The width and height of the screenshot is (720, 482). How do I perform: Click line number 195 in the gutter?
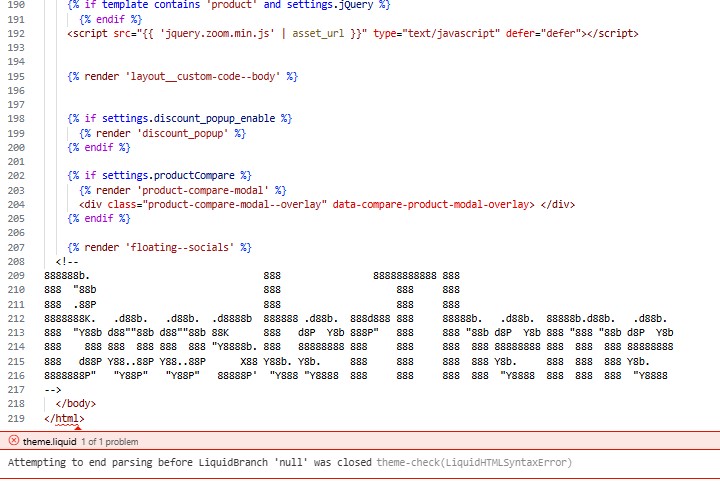16,76
